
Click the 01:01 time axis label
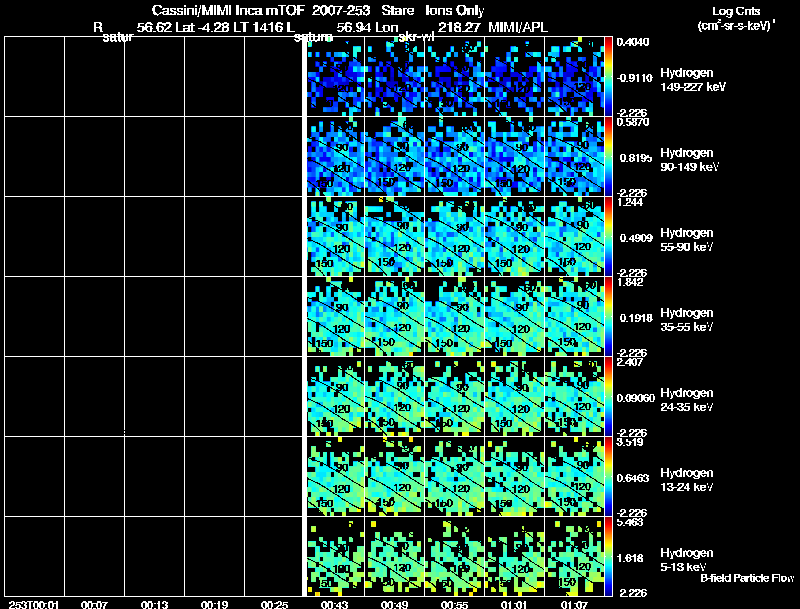514,604
